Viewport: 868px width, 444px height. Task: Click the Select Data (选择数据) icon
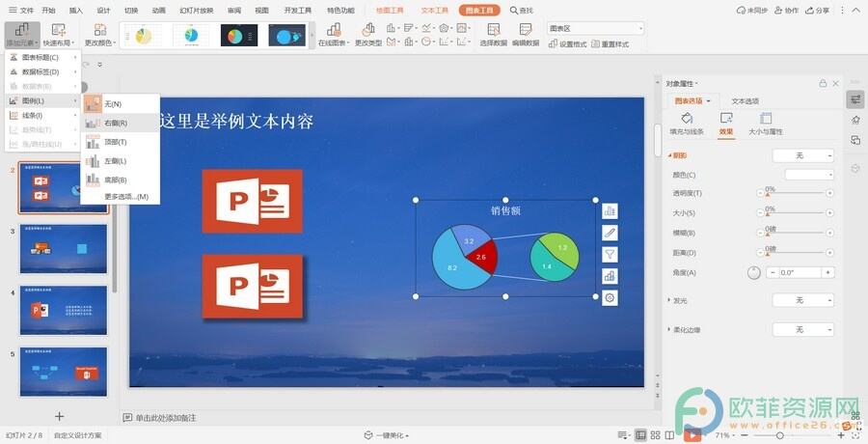[x=493, y=35]
